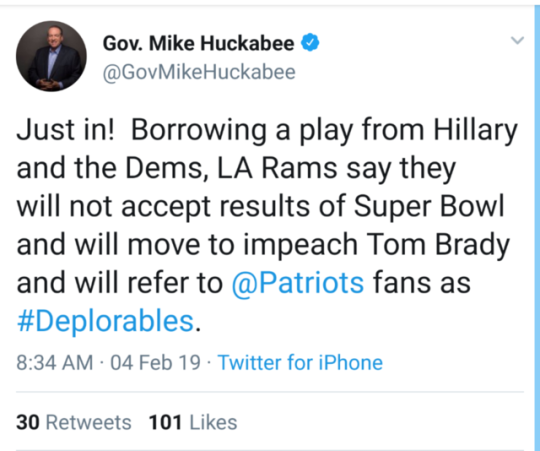Click the words 'impeach Tom Brady'
Viewport: 540px width, 451px height.
coord(376,245)
